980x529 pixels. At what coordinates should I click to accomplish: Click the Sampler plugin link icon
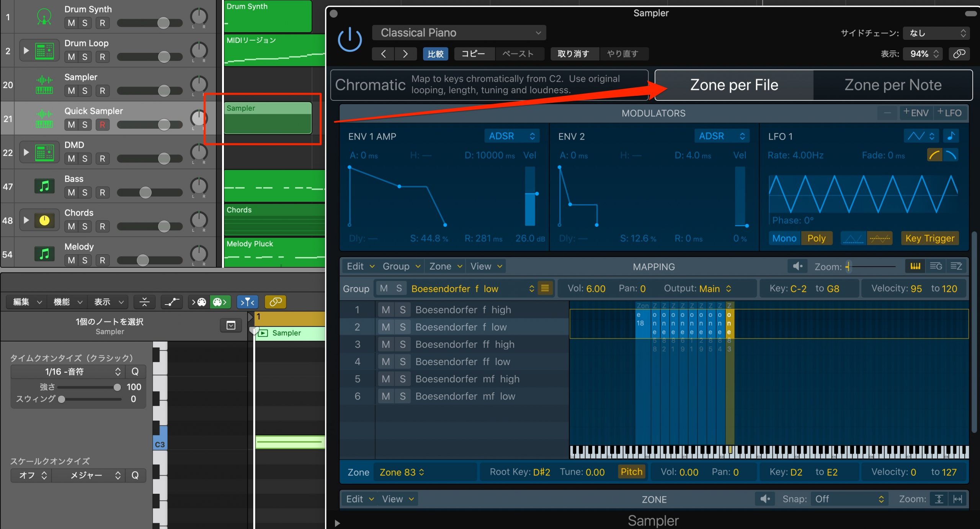pos(959,54)
